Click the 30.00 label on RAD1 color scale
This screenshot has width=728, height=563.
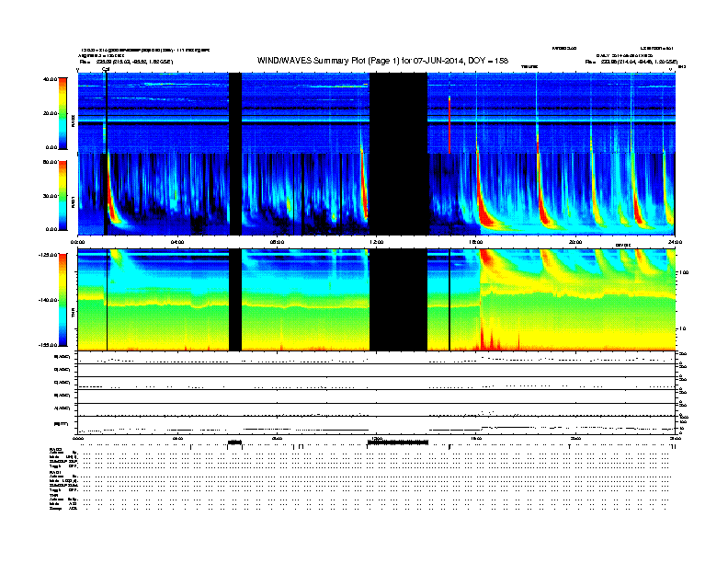(x=50, y=196)
